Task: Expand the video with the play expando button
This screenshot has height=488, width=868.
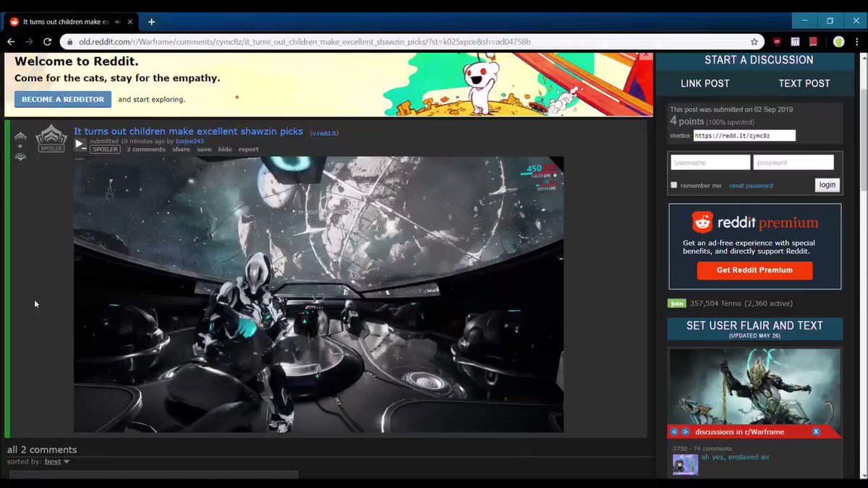Action: 80,144
